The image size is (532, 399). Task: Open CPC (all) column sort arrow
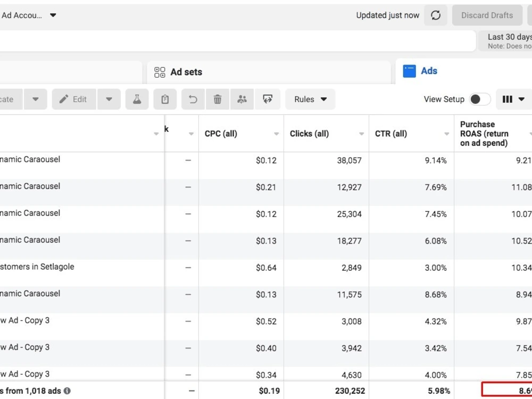pyautogui.click(x=277, y=134)
